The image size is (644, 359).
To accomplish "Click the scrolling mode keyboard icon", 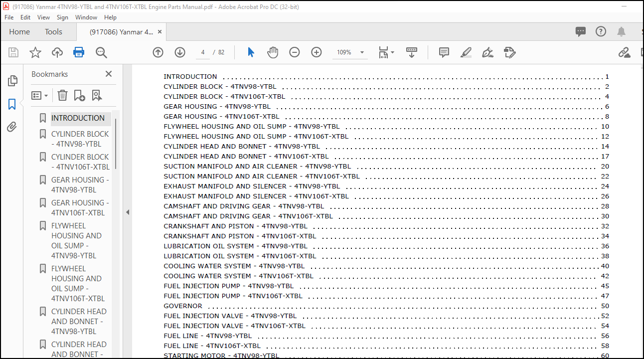I will pos(412,52).
